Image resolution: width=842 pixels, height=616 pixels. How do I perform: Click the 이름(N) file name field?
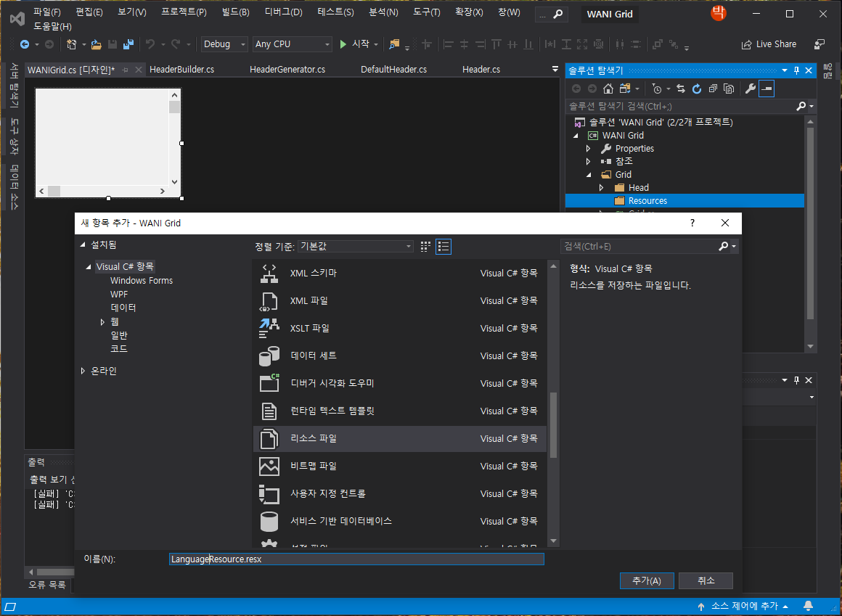(356, 559)
